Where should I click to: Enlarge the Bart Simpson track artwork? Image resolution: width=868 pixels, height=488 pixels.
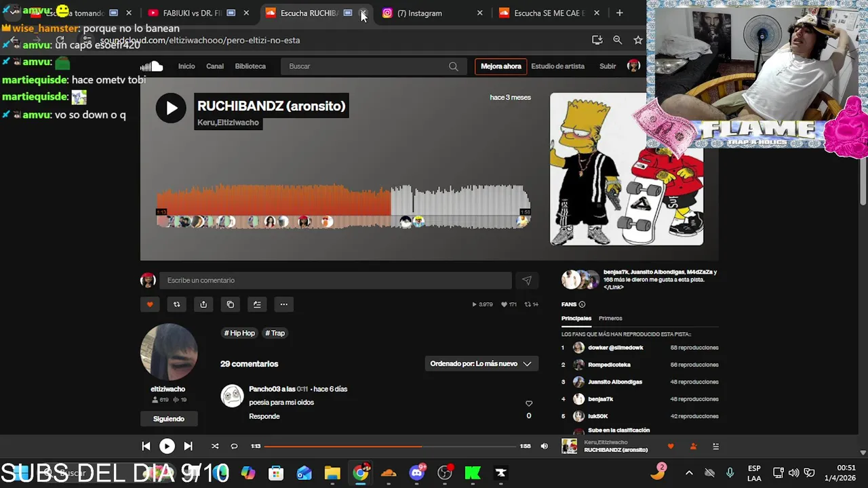tap(627, 169)
